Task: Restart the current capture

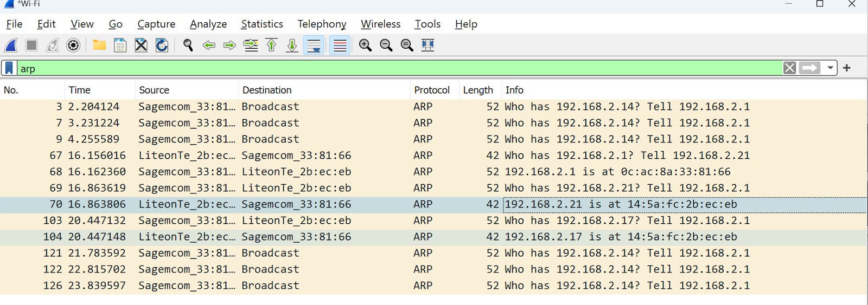Action: coord(52,45)
